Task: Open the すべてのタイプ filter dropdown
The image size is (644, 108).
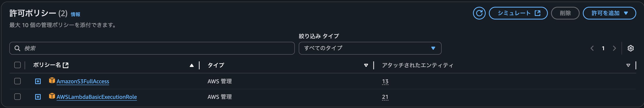Action: pyautogui.click(x=370, y=48)
